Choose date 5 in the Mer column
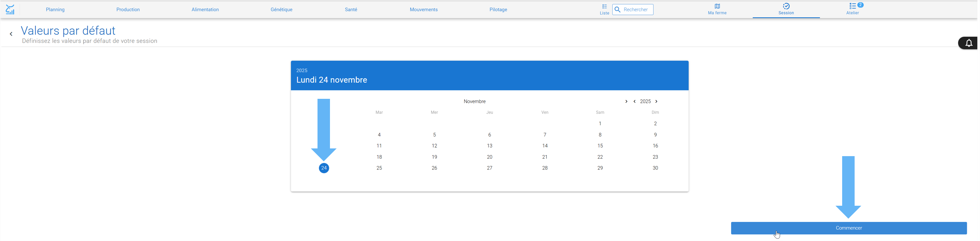 (x=434, y=134)
